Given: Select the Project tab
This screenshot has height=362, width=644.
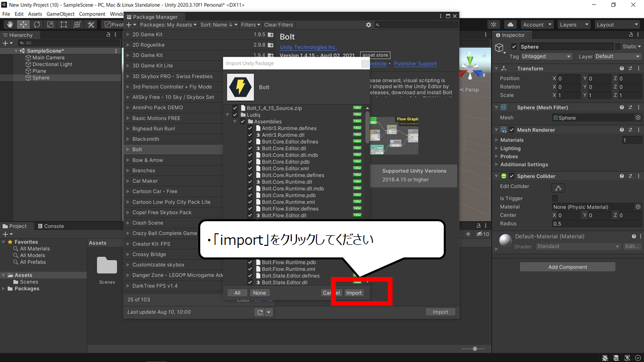Looking at the screenshot, I should click(15, 226).
